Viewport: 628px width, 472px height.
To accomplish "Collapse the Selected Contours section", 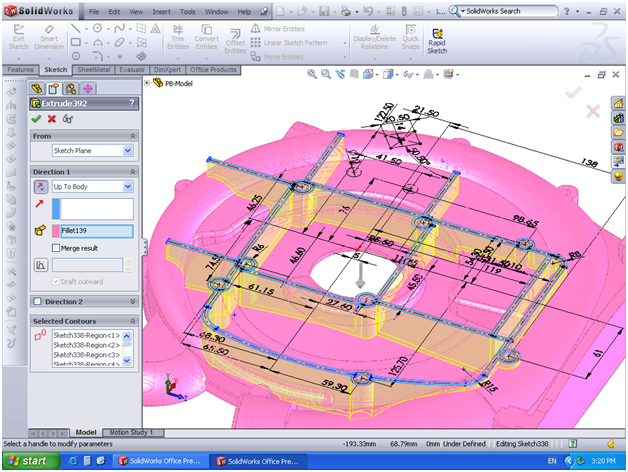I will click(x=133, y=321).
